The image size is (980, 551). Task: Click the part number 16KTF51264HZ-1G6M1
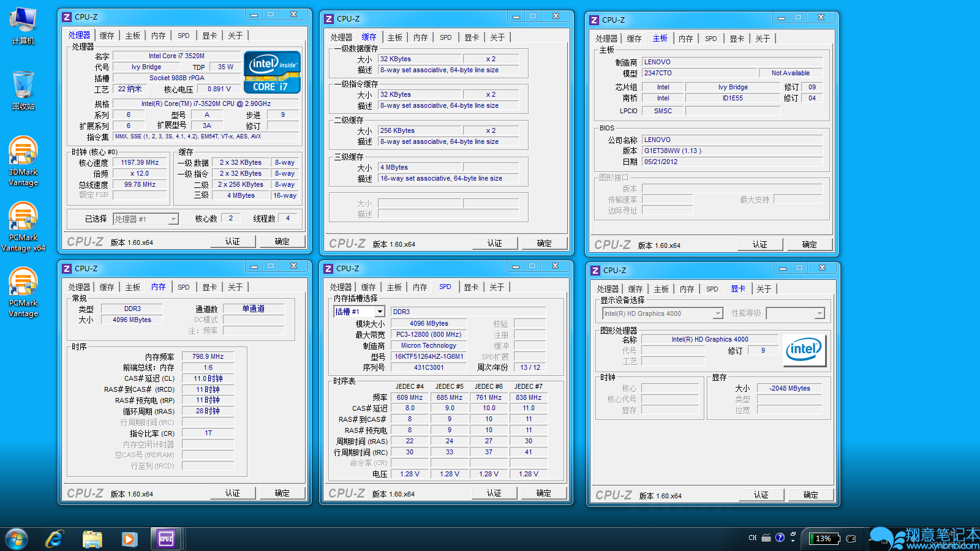point(429,356)
